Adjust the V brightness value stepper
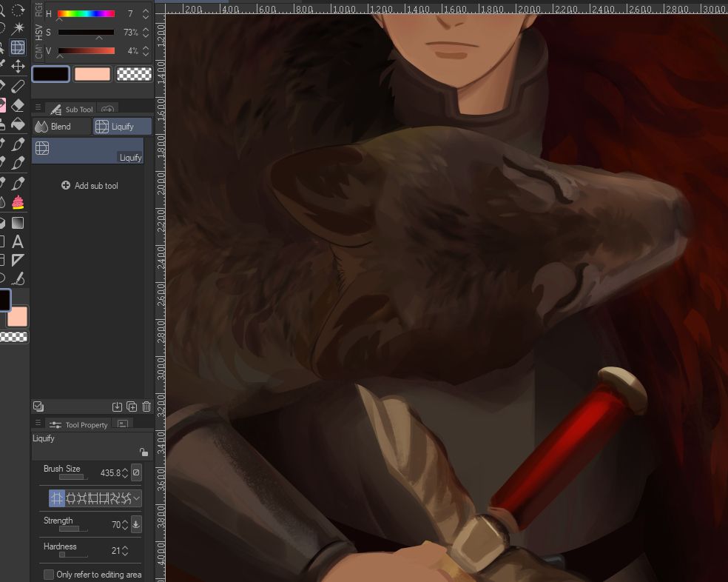Image resolution: width=728 pixels, height=582 pixels. (x=146, y=51)
